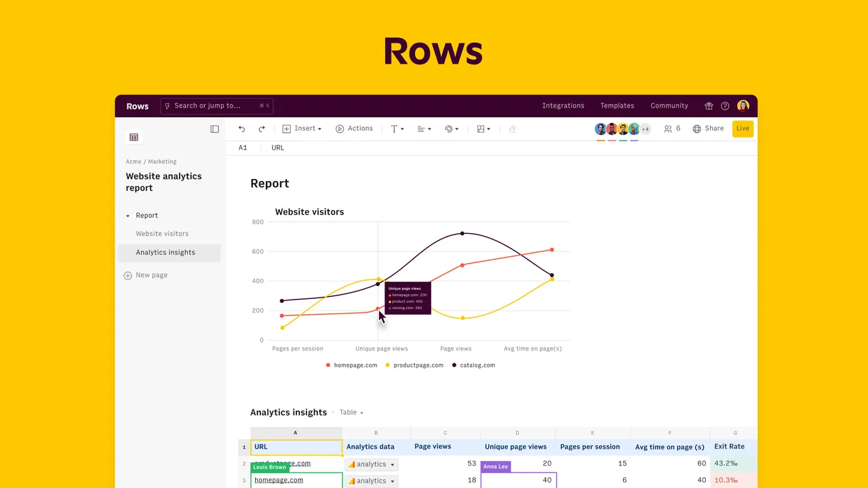
Task: Open analytics dropdown in row 2
Action: pos(372,464)
